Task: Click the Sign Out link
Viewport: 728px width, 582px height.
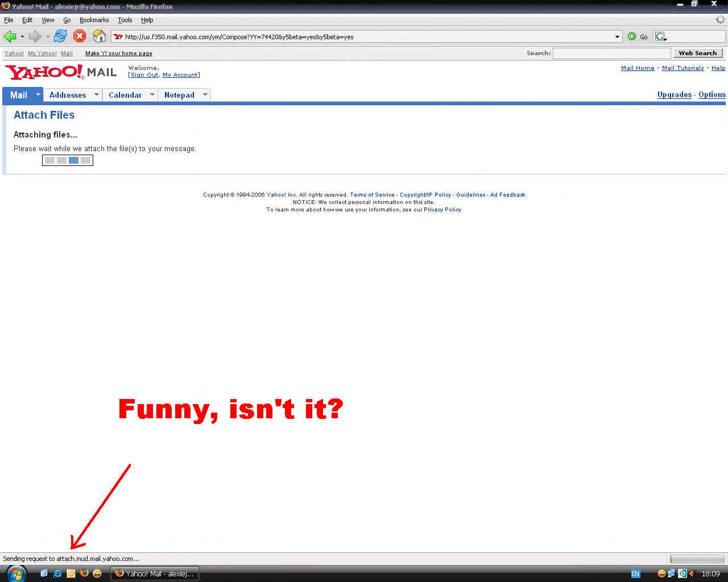Action: 144,75
